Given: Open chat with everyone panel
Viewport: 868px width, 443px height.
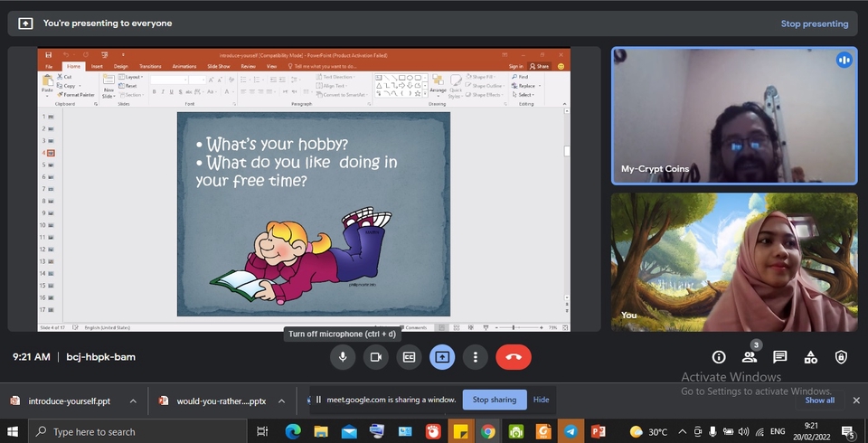Looking at the screenshot, I should coord(780,357).
